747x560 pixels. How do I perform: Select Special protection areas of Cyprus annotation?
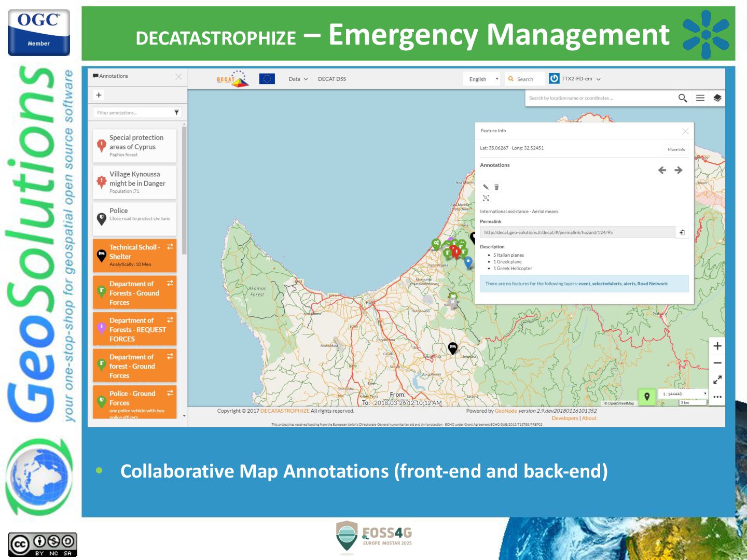tap(135, 146)
